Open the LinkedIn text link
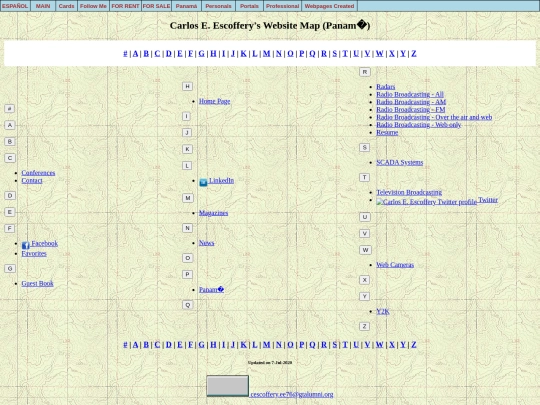 pos(221,180)
